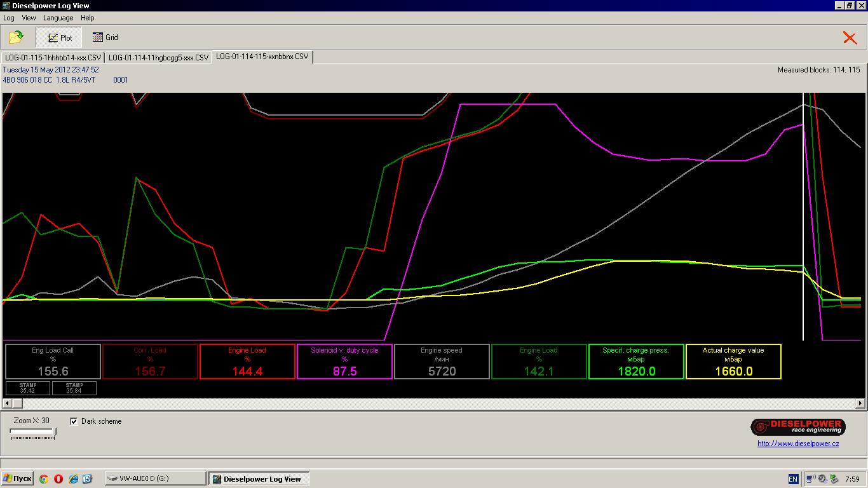This screenshot has height=488, width=868.
Task: Launch Opera from quick launch
Action: tap(58, 479)
